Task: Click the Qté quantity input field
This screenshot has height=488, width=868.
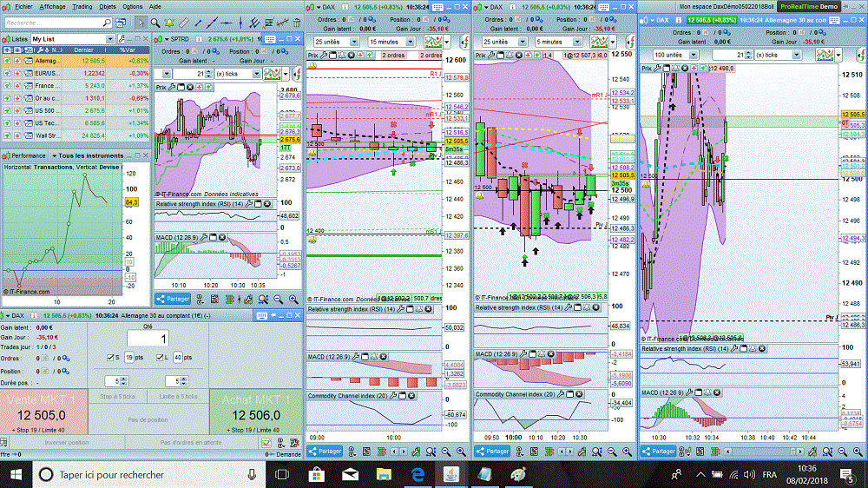Action: point(148,339)
